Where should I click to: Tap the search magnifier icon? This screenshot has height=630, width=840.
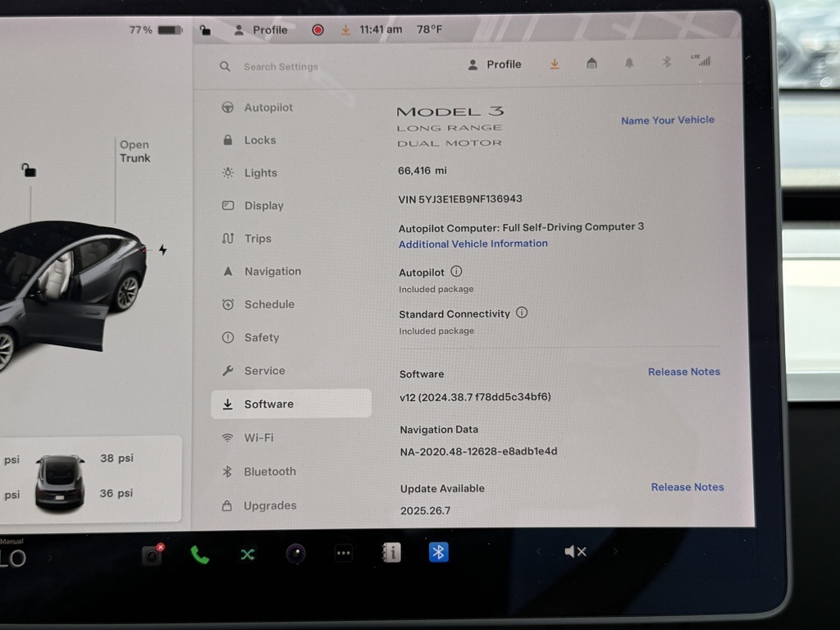pyautogui.click(x=225, y=66)
